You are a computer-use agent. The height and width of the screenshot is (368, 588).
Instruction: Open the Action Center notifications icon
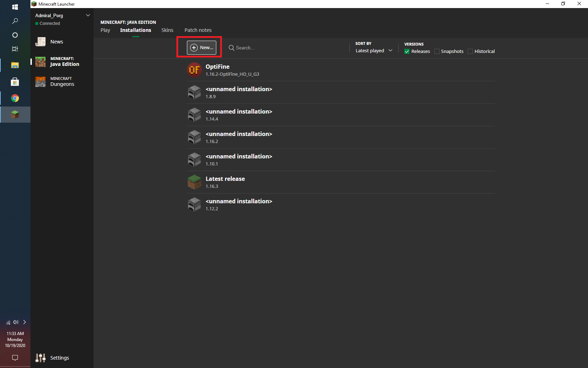click(15, 358)
